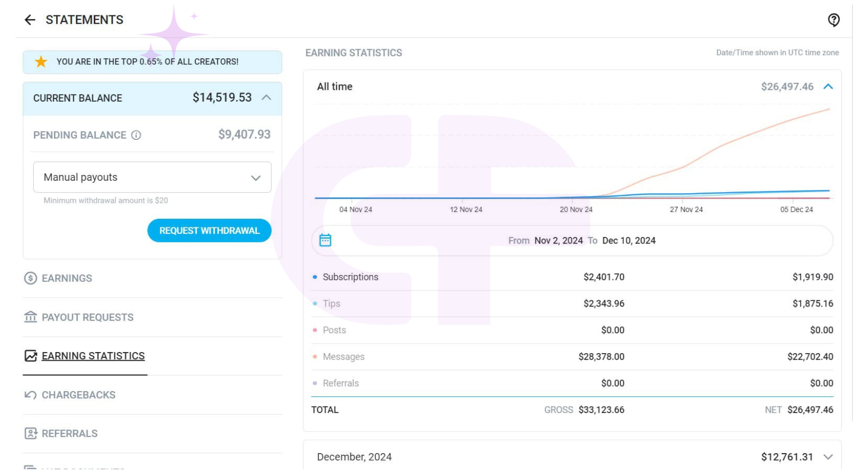Click the Referrals person icon
This screenshot has height=474, width=868.
click(31, 433)
